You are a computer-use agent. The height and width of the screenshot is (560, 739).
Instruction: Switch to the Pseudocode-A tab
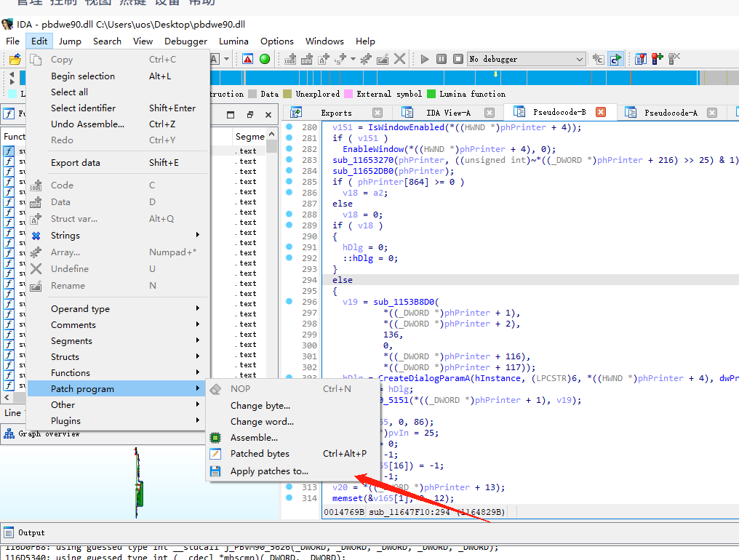click(671, 113)
